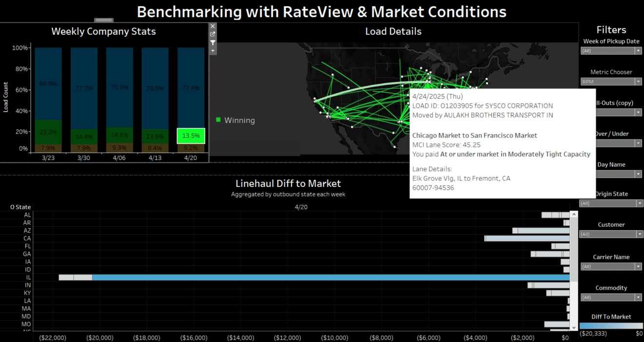Open the sheet More Options arrow
This screenshot has height=342, width=644.
pos(213,51)
